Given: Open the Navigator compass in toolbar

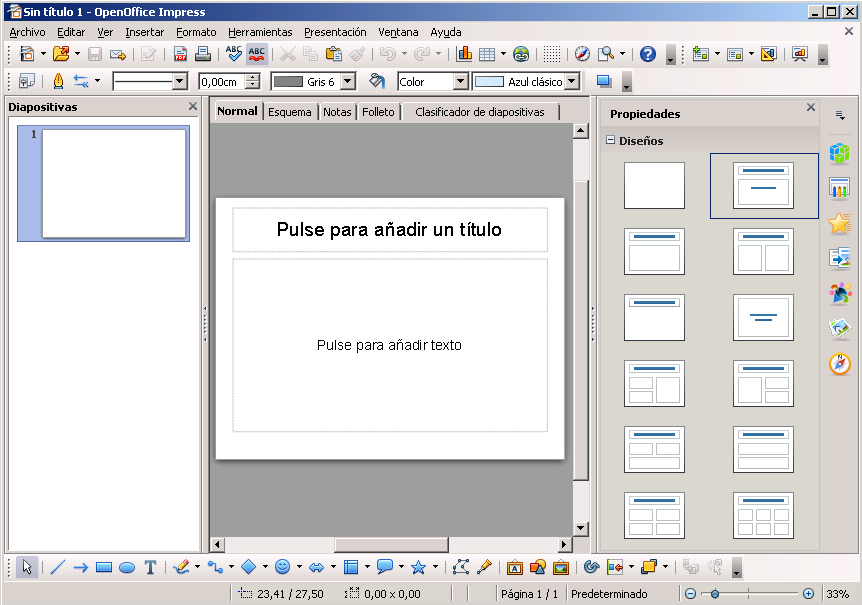Looking at the screenshot, I should [x=582, y=54].
